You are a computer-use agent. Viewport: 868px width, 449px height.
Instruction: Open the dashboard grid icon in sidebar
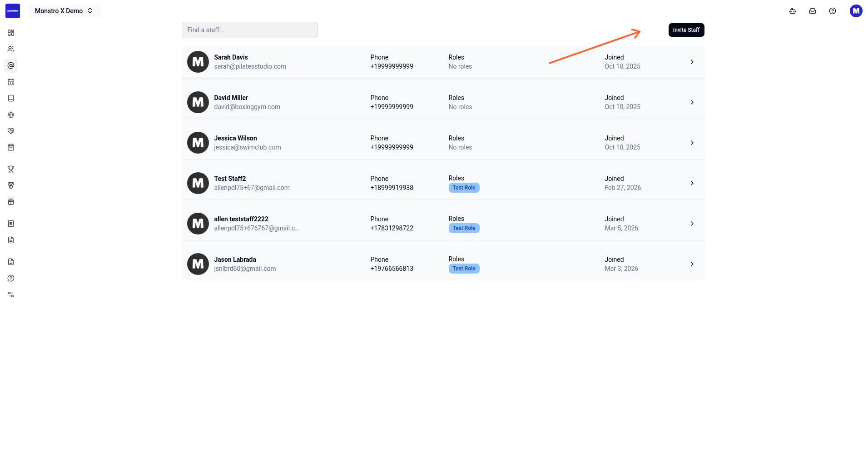[x=11, y=33]
